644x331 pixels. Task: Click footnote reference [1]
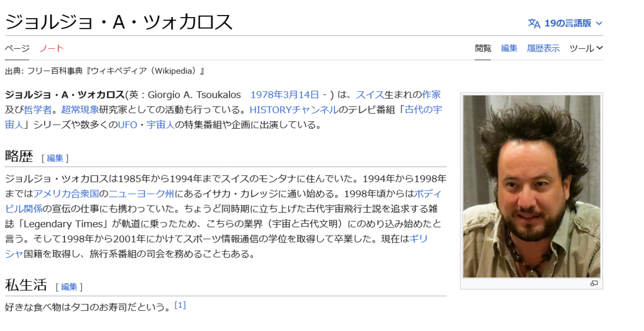pyautogui.click(x=180, y=305)
